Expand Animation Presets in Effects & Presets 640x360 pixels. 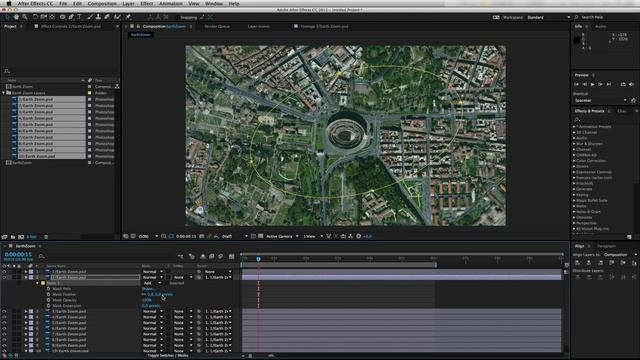(574, 127)
